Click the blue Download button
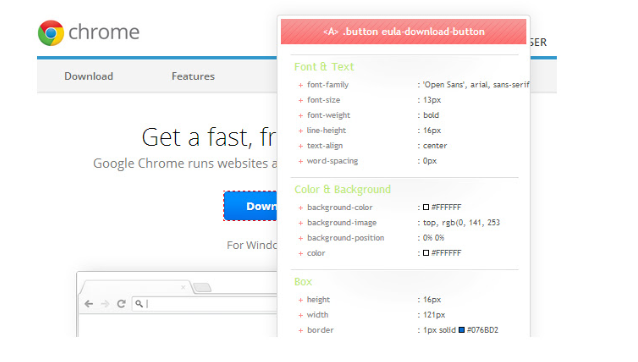 coord(250,206)
